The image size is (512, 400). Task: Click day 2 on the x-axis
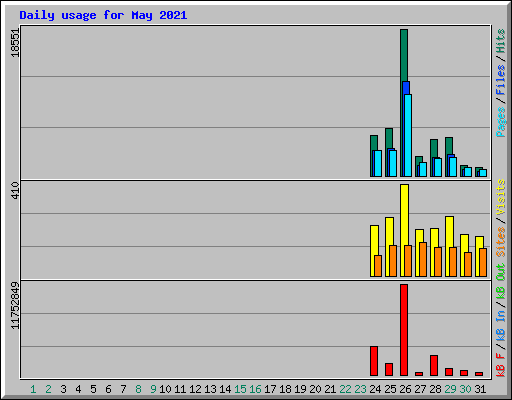[x=48, y=389]
